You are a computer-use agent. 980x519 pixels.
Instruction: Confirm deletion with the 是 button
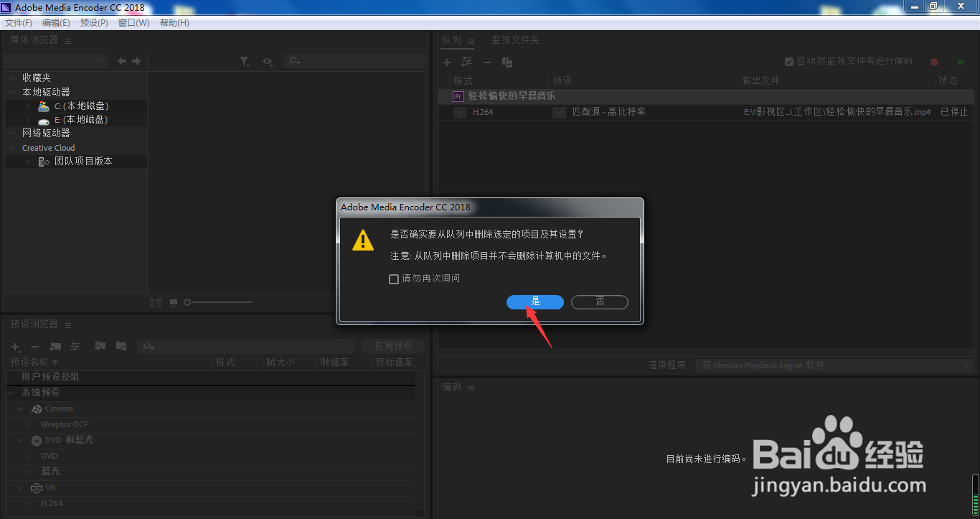535,302
